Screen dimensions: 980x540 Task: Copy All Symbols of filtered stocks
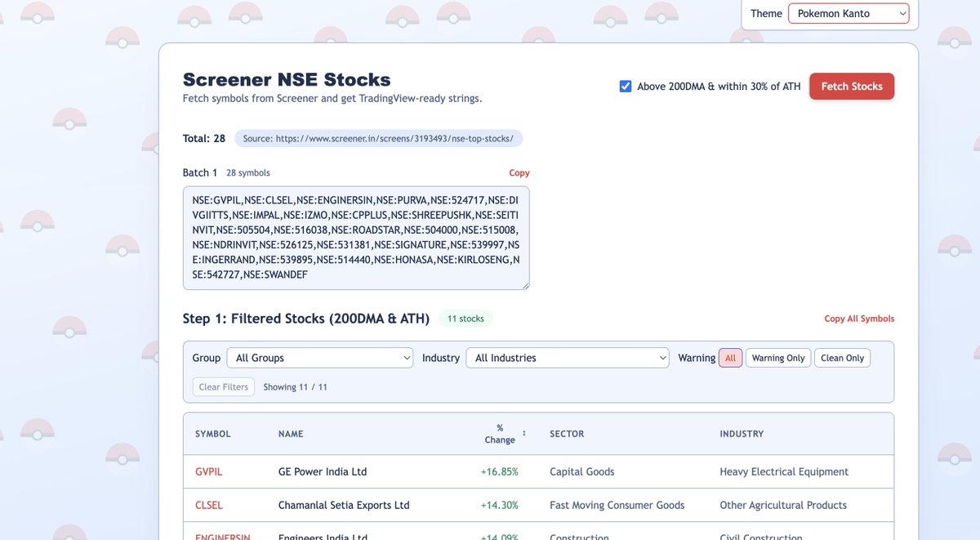click(x=859, y=319)
